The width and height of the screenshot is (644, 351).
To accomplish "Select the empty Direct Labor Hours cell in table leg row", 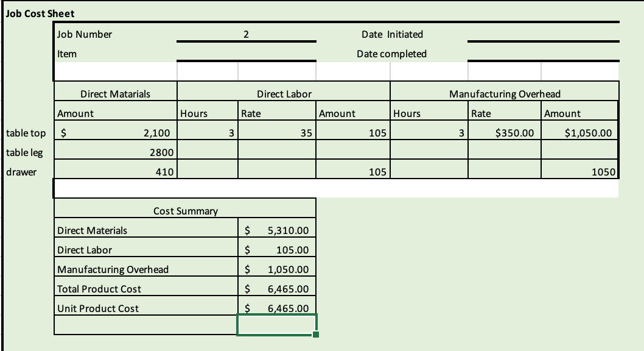I will [x=208, y=150].
